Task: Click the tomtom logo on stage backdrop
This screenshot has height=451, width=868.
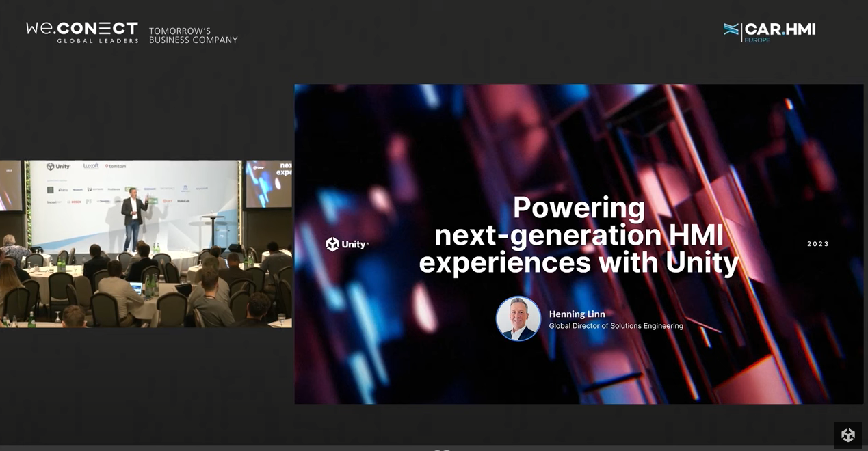Action: 116,166
